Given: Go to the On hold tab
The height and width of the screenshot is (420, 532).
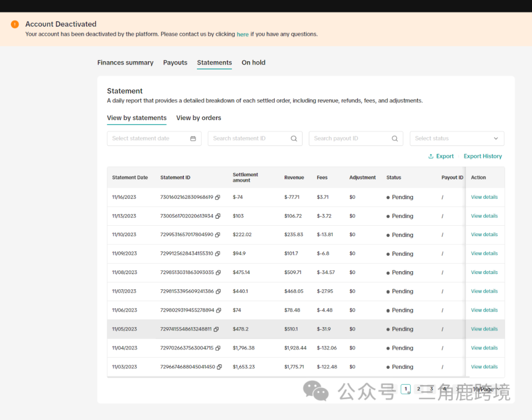Looking at the screenshot, I should coord(254,63).
